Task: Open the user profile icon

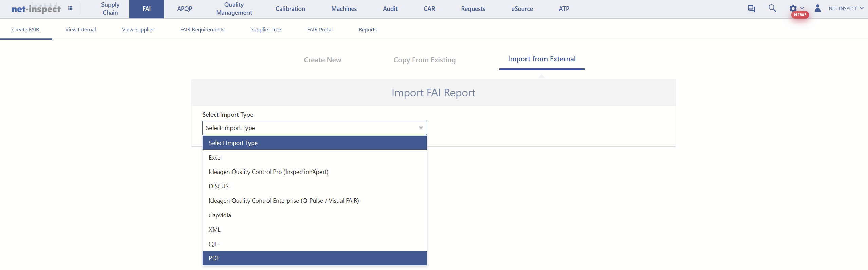Action: [x=818, y=8]
